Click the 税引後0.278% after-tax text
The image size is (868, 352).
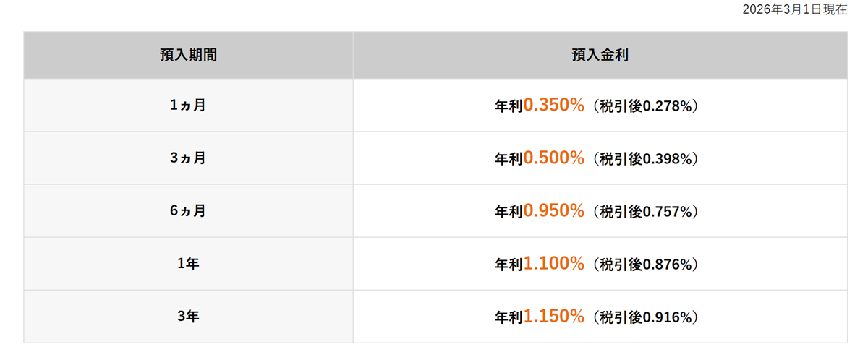click(647, 106)
